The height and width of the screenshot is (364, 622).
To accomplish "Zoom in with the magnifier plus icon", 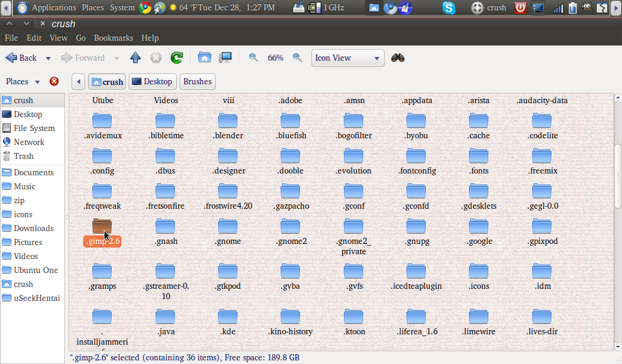I will (297, 58).
